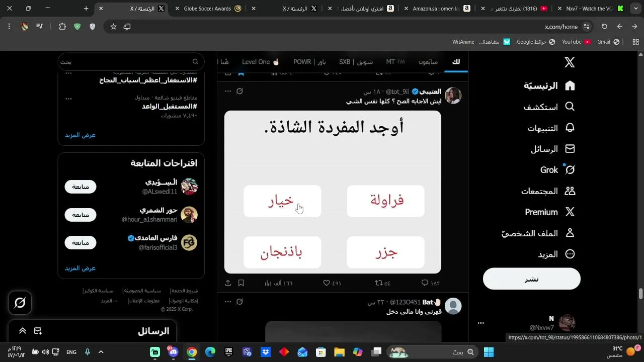Image resolution: width=644 pixels, height=362 pixels.
Task: Switch to the شونق | SXB tab
Action: tap(356, 62)
